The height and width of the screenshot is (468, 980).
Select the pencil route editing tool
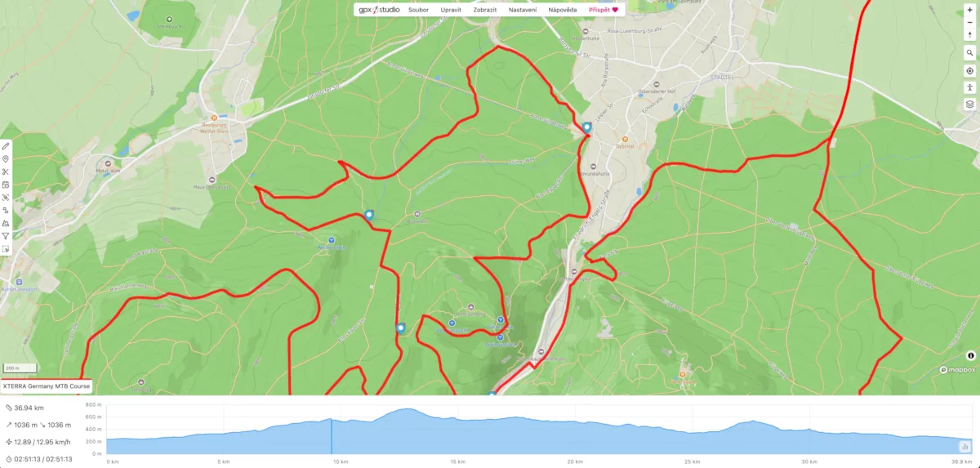point(6,145)
